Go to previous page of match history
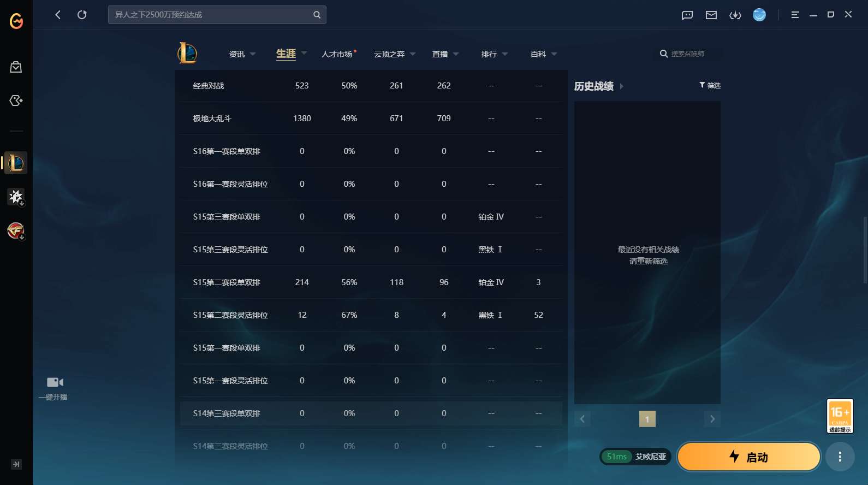Screen dimensions: 868x485 click(x=582, y=419)
